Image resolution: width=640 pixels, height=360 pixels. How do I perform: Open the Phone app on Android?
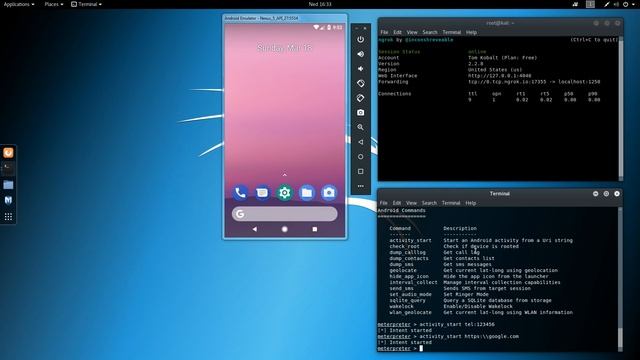pos(240,192)
